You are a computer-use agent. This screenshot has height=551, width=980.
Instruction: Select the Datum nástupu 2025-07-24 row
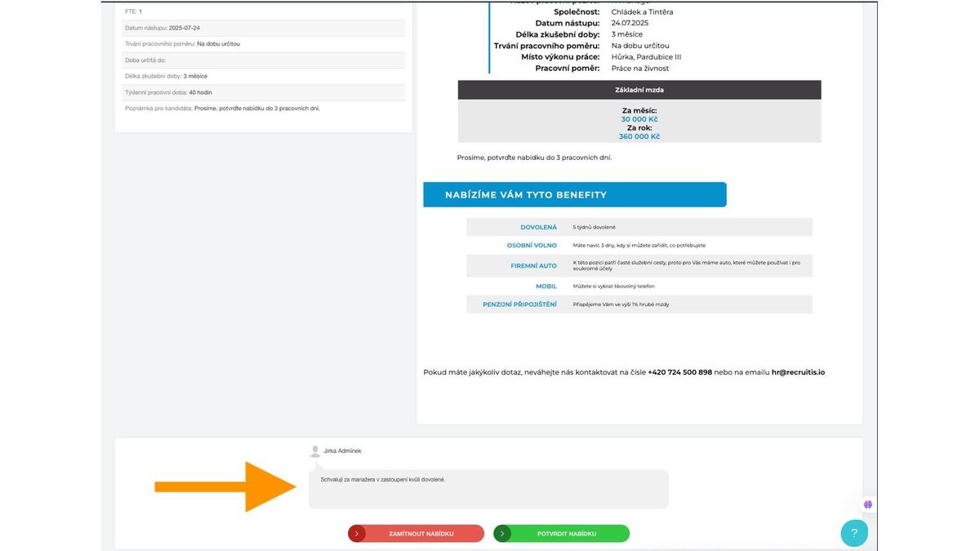(264, 28)
